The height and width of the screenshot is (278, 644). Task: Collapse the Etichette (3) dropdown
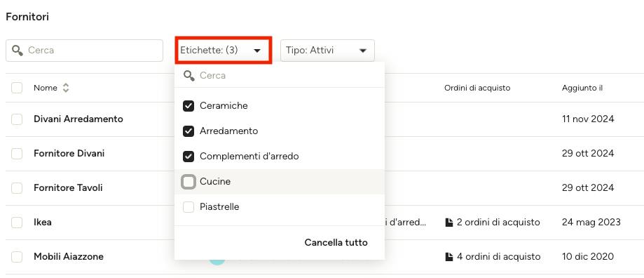(224, 50)
